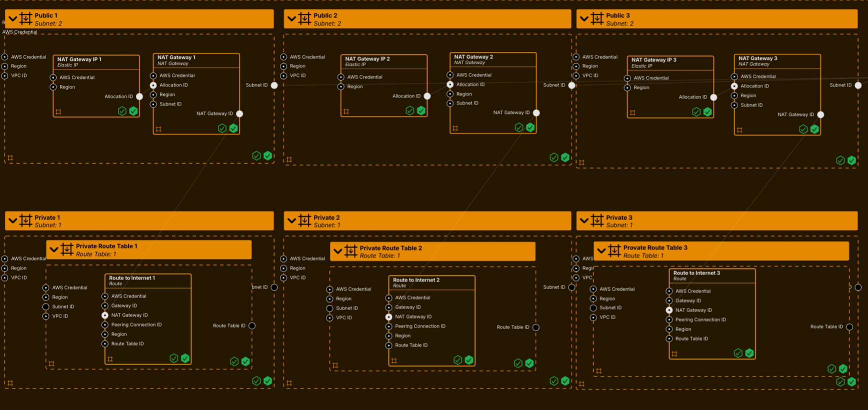Image resolution: width=868 pixels, height=410 pixels.
Task: Click Route Table ID output port of Private Route Table 1
Action: pos(252,326)
